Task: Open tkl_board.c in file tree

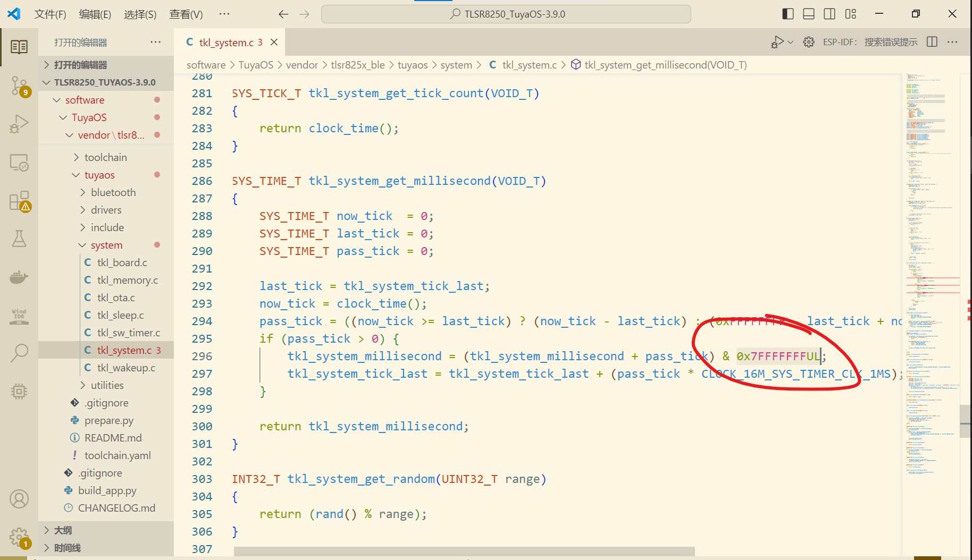Action: 106,262
